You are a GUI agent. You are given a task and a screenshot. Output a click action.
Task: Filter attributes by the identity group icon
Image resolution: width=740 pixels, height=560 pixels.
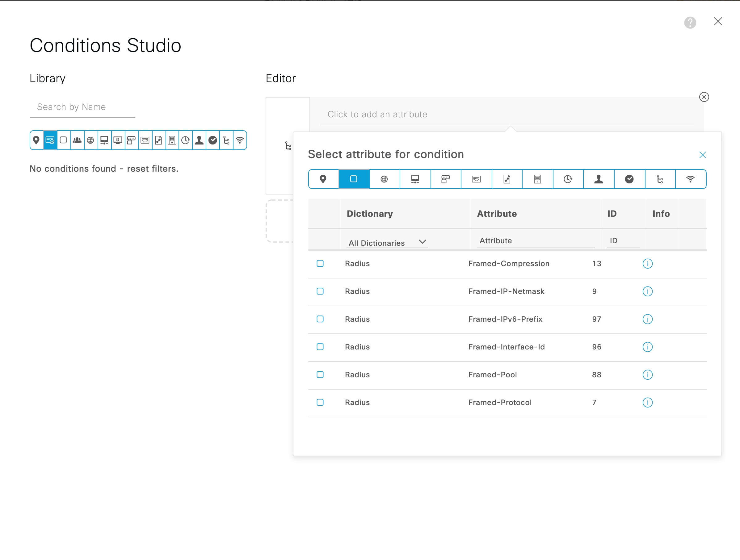(x=77, y=140)
